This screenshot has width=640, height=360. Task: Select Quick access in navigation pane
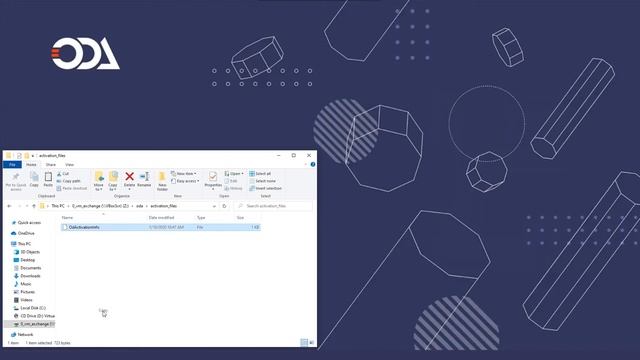[x=29, y=223]
